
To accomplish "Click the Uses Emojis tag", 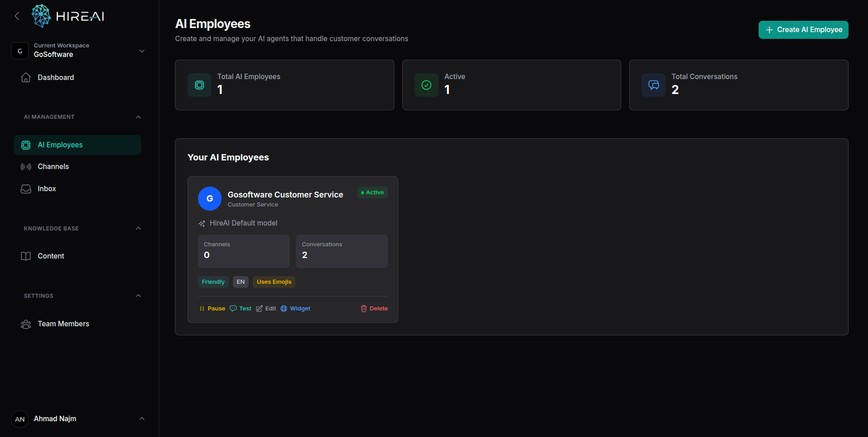I will pos(274,282).
